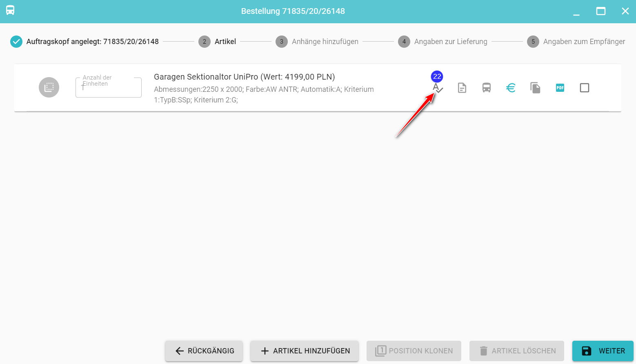This screenshot has width=636, height=364.
Task: Click the copy documents icon in article row
Action: coord(535,88)
